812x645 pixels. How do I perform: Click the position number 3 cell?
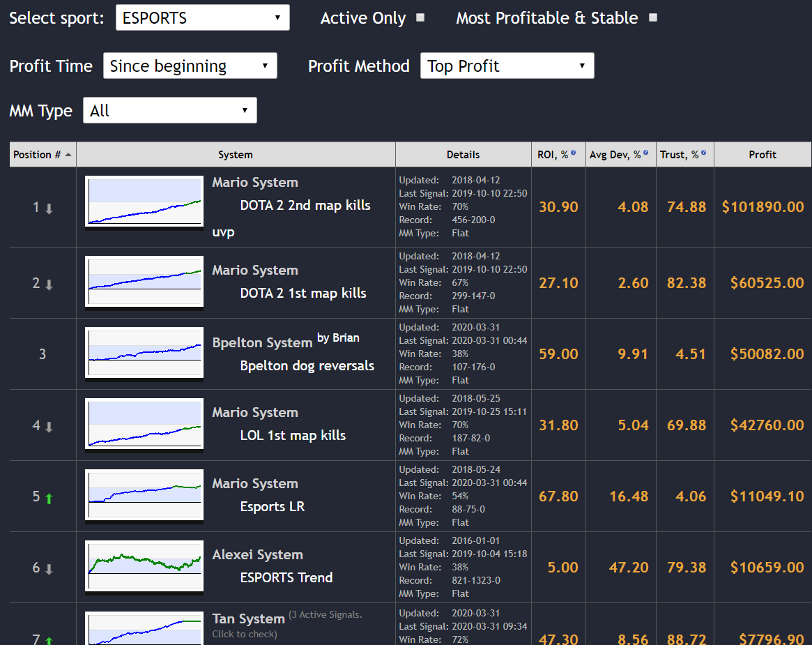pos(43,354)
